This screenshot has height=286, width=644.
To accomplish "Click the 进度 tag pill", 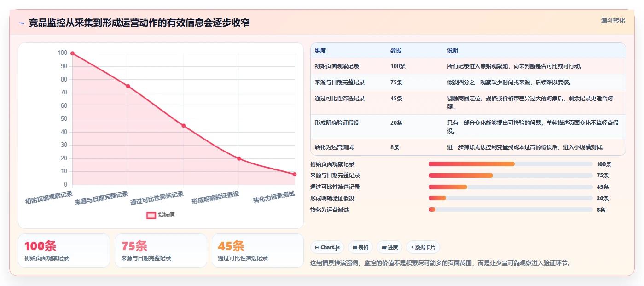I will point(389,247).
